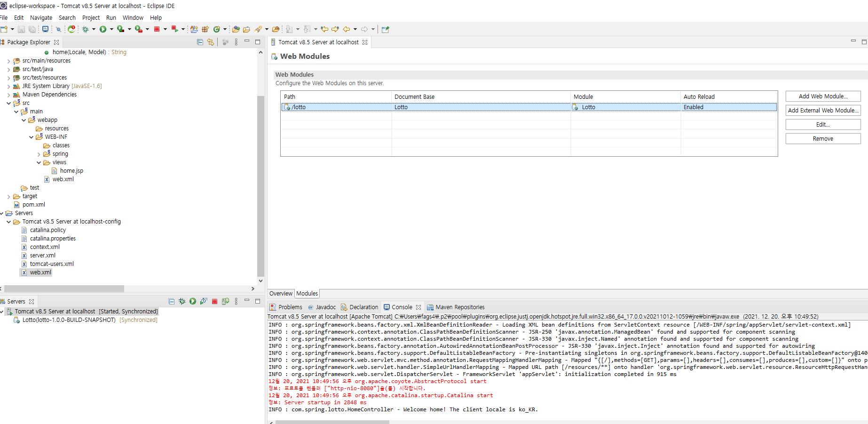Expand the spring folder
Screen dimensions: 868x424
(x=39, y=154)
